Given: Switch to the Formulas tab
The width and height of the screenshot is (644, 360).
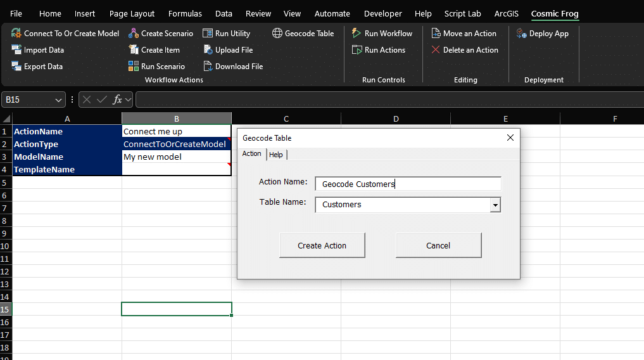Looking at the screenshot, I should click(x=186, y=13).
